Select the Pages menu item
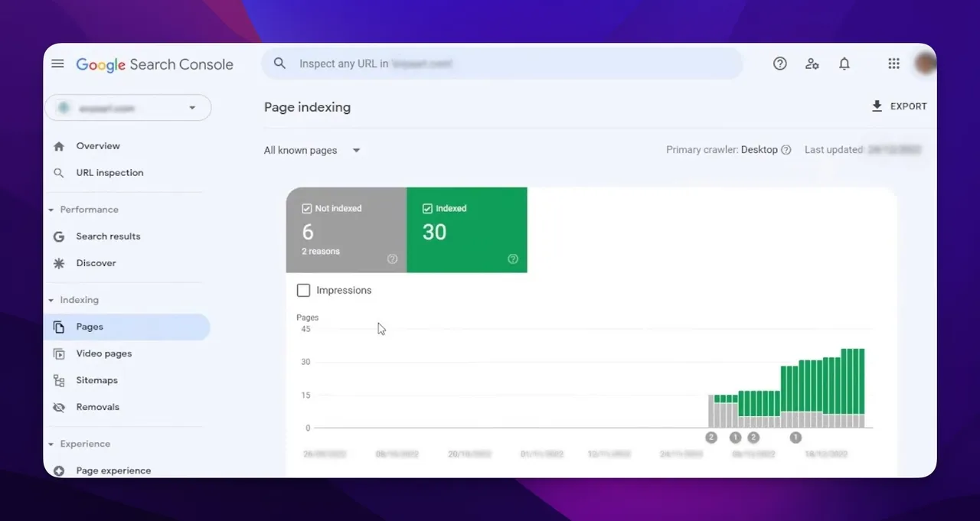The height and width of the screenshot is (521, 980). pyautogui.click(x=127, y=327)
